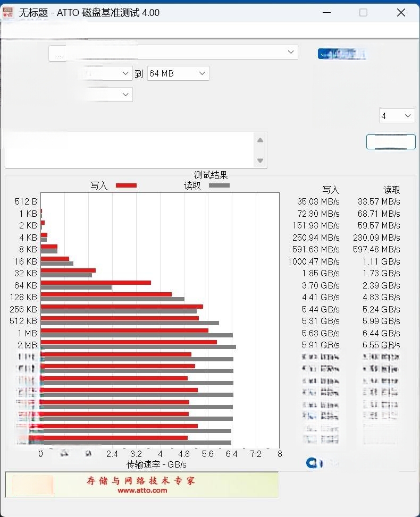This screenshot has height=517, width=420.
Task: Select the 1.11 GB/s read value
Action: pos(381,261)
